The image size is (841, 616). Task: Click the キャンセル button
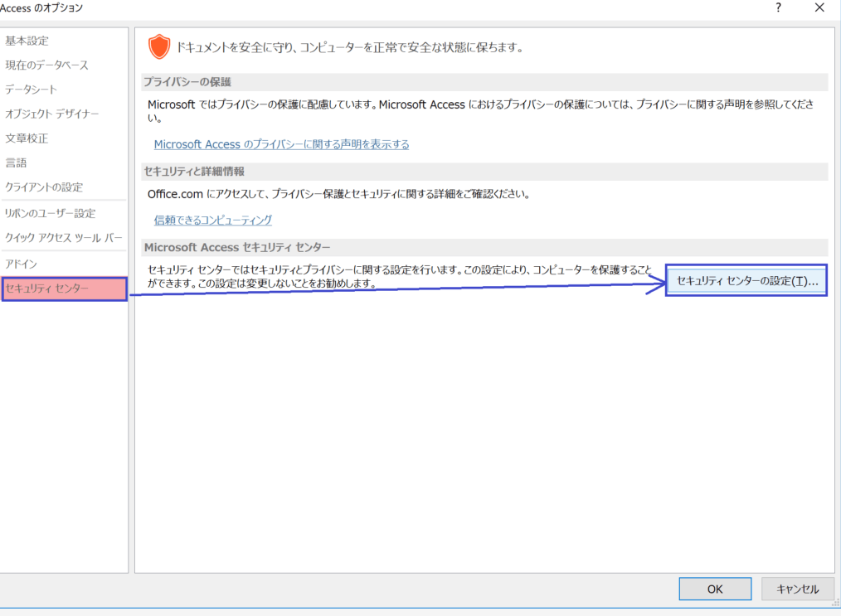click(x=797, y=589)
